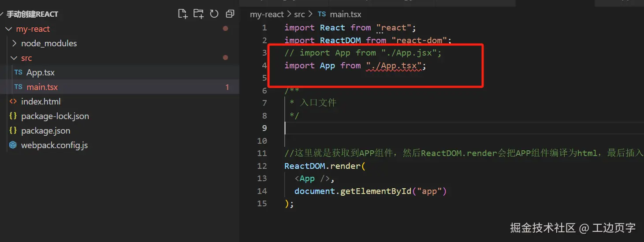Click the TS icon beside App.tsx
This screenshot has width=644, height=242.
(18, 72)
